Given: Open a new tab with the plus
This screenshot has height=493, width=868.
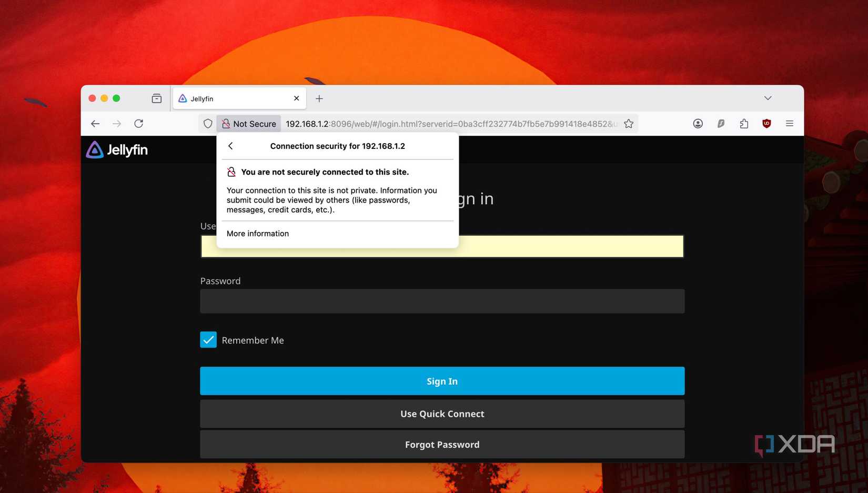Looking at the screenshot, I should tap(319, 98).
